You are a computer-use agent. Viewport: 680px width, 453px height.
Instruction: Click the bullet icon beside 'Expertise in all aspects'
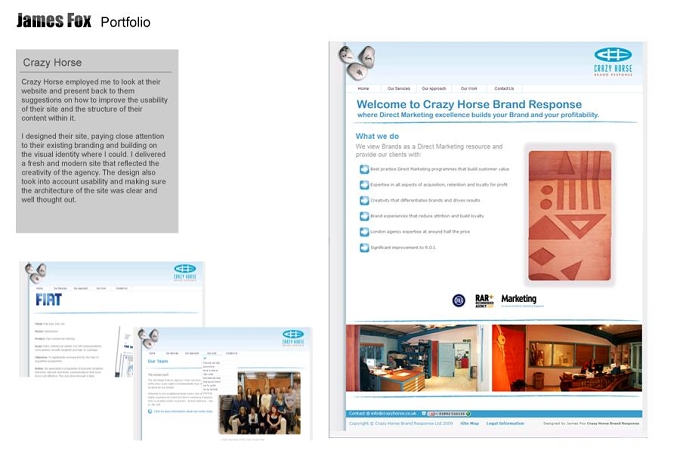(x=364, y=185)
